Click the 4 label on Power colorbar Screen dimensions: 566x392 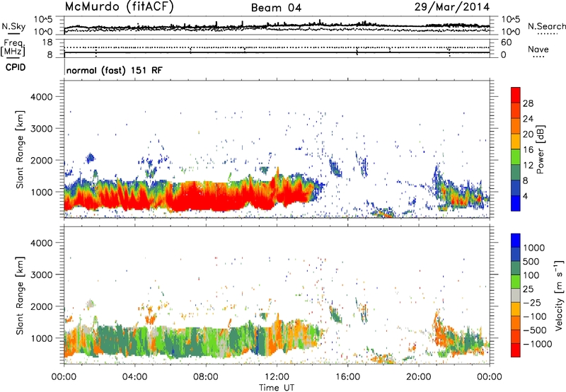525,197
